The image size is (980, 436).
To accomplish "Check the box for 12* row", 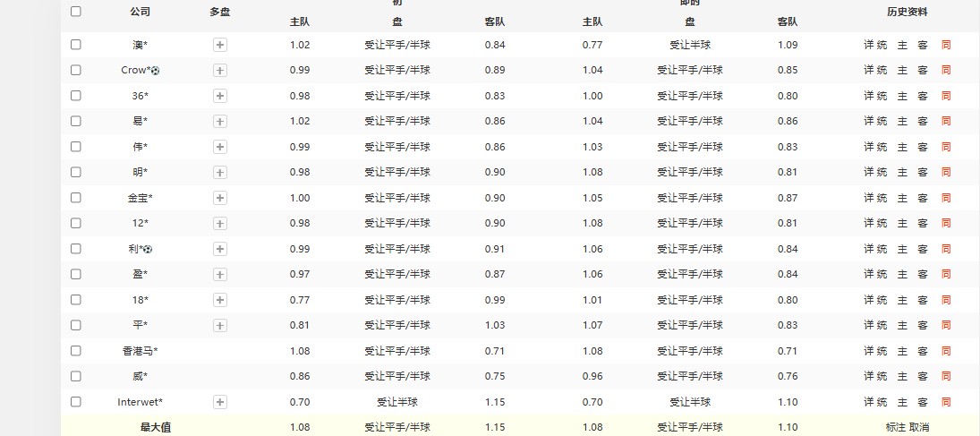I will (x=75, y=223).
